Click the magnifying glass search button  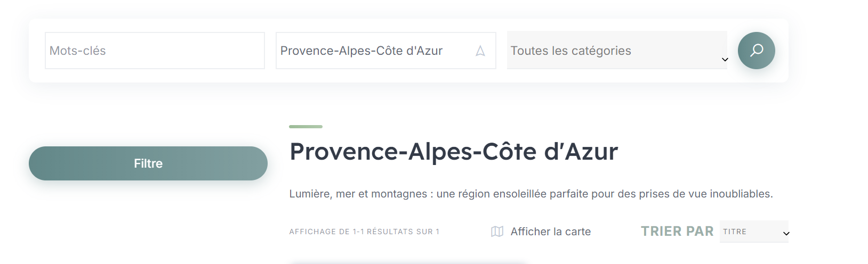[756, 51]
